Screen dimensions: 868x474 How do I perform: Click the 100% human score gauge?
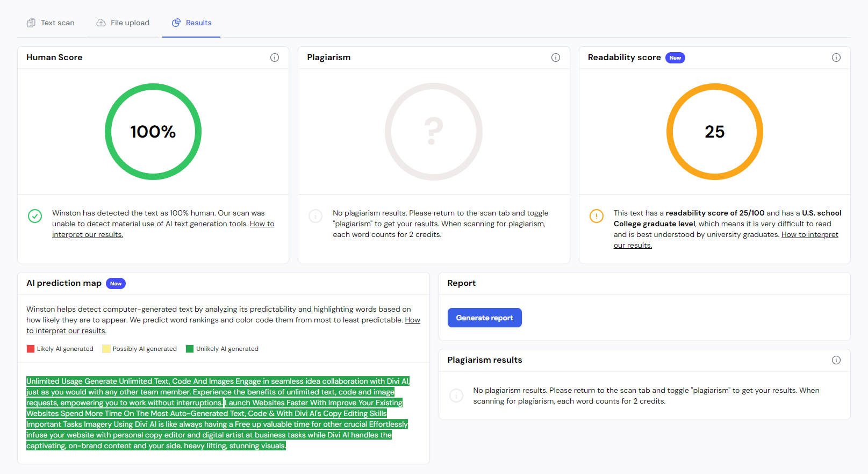click(153, 132)
